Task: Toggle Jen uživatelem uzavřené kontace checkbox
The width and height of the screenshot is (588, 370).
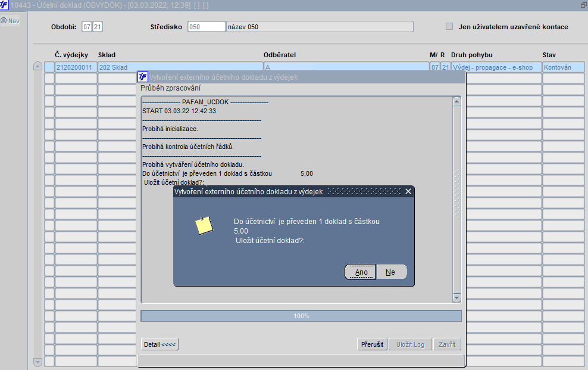Action: (449, 26)
